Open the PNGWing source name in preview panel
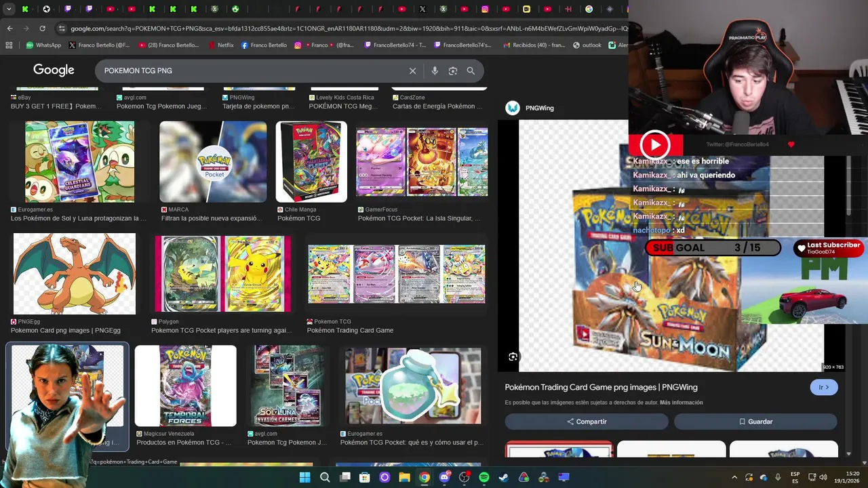Image resolution: width=868 pixels, height=488 pixels. point(540,108)
